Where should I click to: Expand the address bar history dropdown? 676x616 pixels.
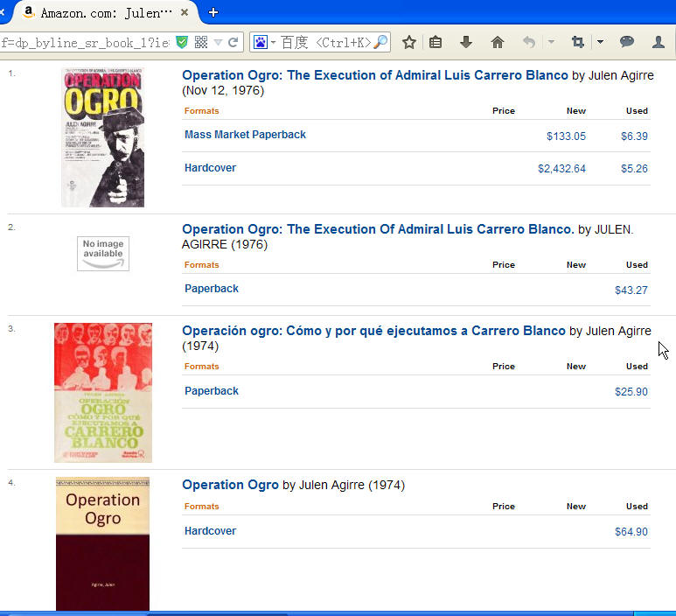218,42
